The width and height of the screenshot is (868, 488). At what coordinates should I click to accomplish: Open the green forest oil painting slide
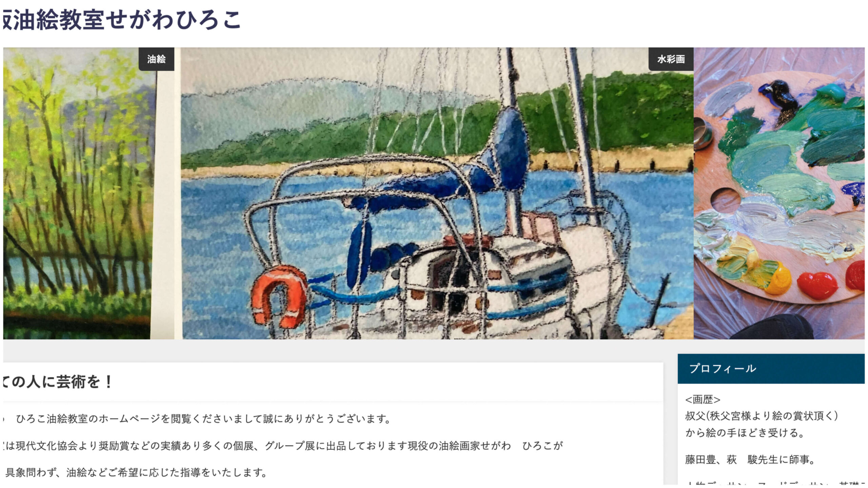(x=88, y=193)
